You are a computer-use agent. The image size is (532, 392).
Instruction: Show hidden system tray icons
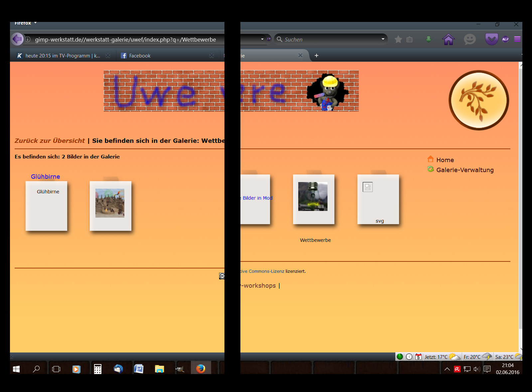click(447, 369)
